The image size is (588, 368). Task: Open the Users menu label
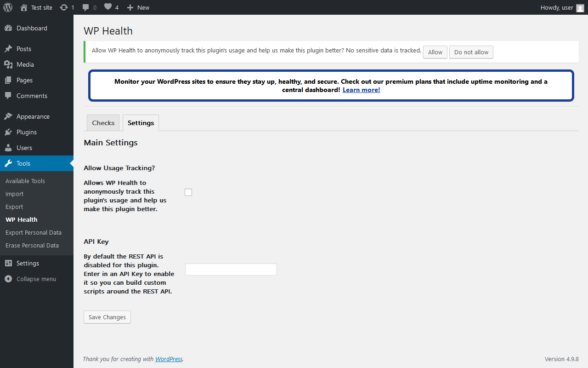point(24,148)
